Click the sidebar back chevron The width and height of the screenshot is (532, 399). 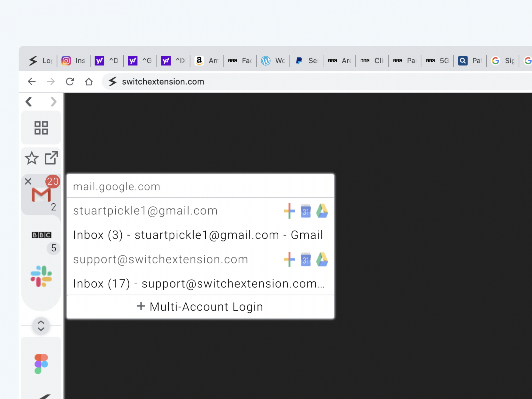point(29,102)
